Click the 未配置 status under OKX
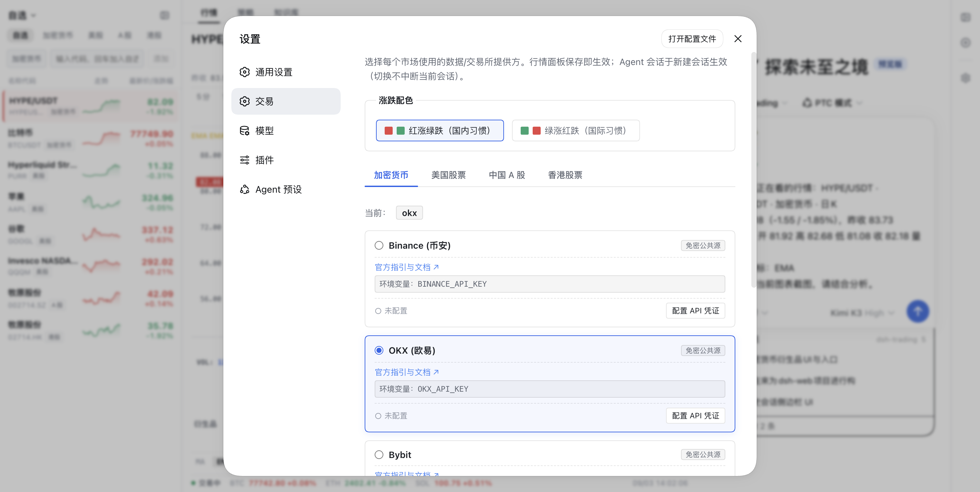Viewport: 980px width, 492px height. click(391, 416)
